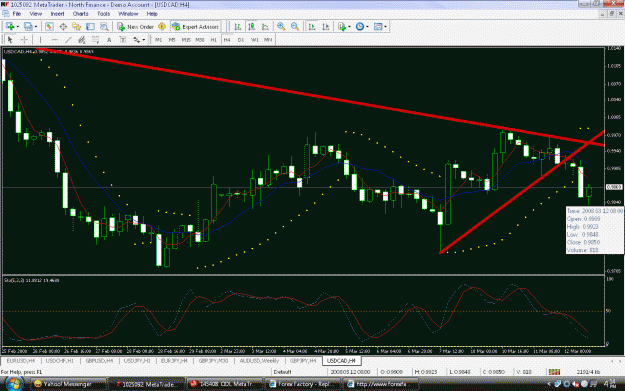Switch to MN timeframe
The image size is (625, 391).
click(268, 40)
